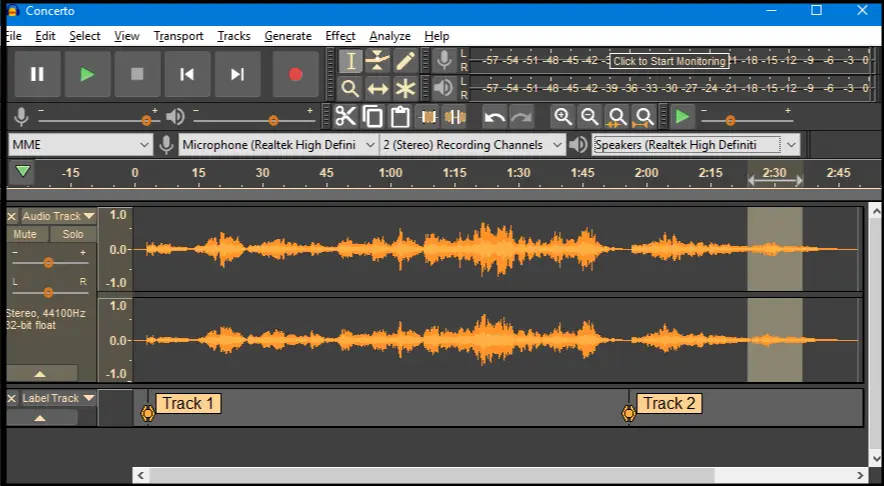
Task: Click the Zoom Out magnifier
Action: (590, 117)
